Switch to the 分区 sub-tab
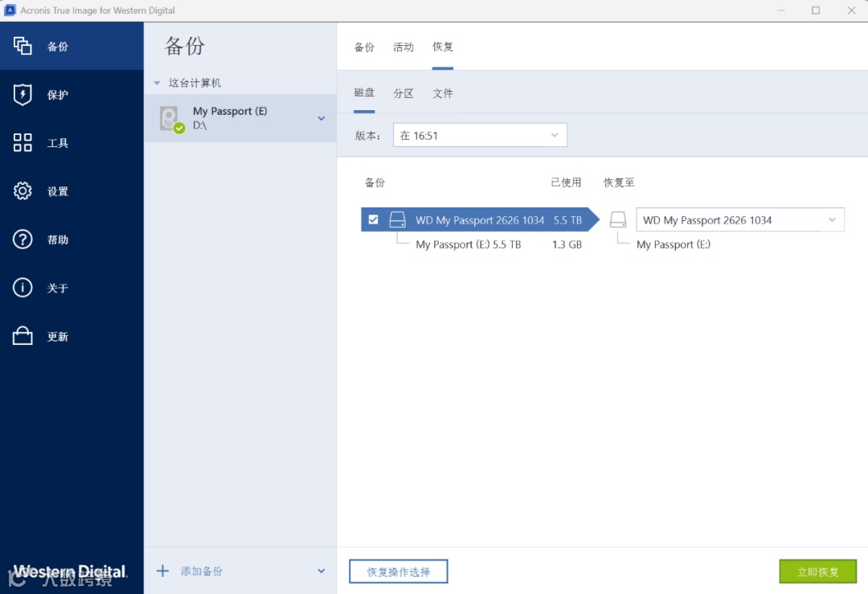Image resolution: width=868 pixels, height=594 pixels. pyautogui.click(x=403, y=93)
